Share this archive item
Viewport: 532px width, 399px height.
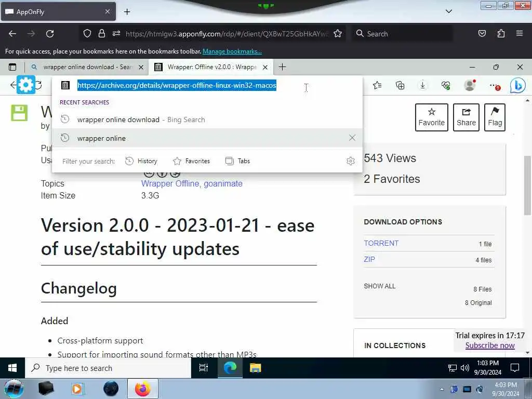coord(466,117)
